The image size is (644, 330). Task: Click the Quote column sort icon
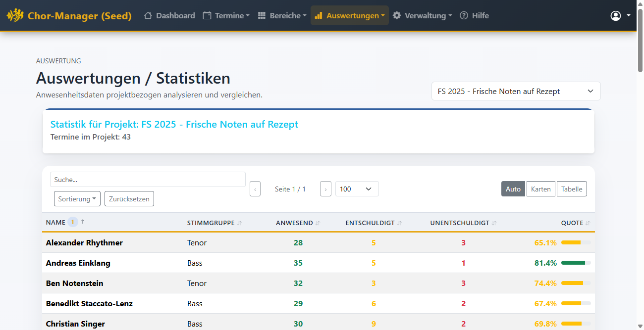click(588, 223)
